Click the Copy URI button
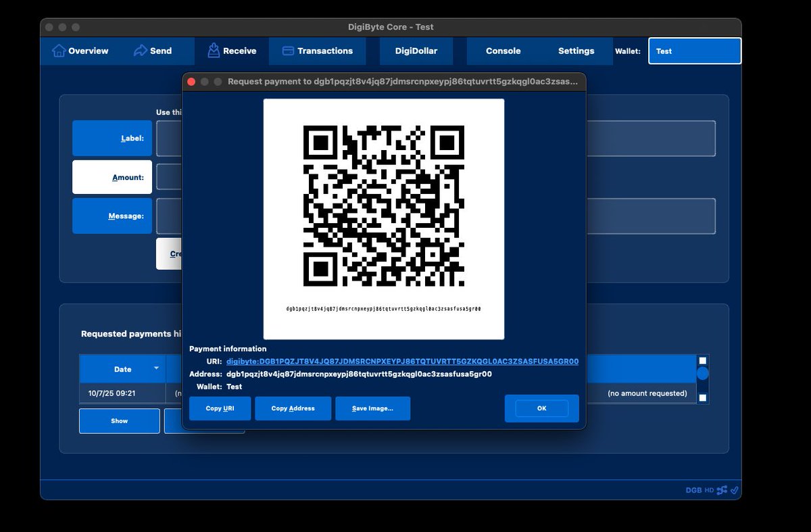Viewport: 811px width, 532px height. tap(220, 408)
